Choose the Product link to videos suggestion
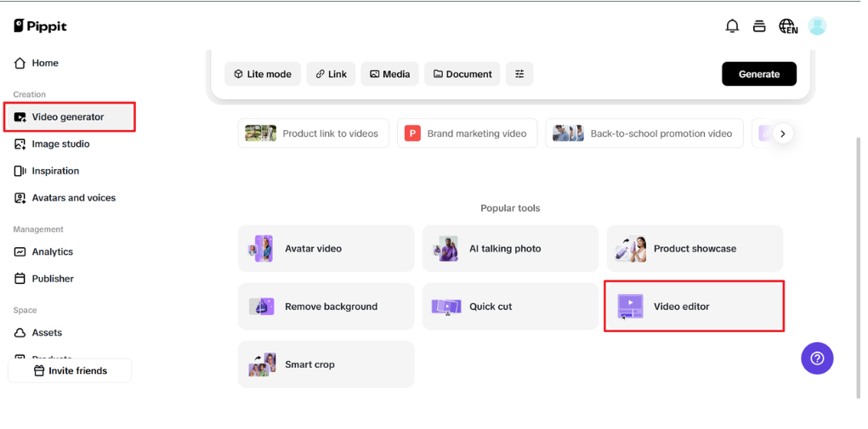868x429 pixels. (x=314, y=133)
